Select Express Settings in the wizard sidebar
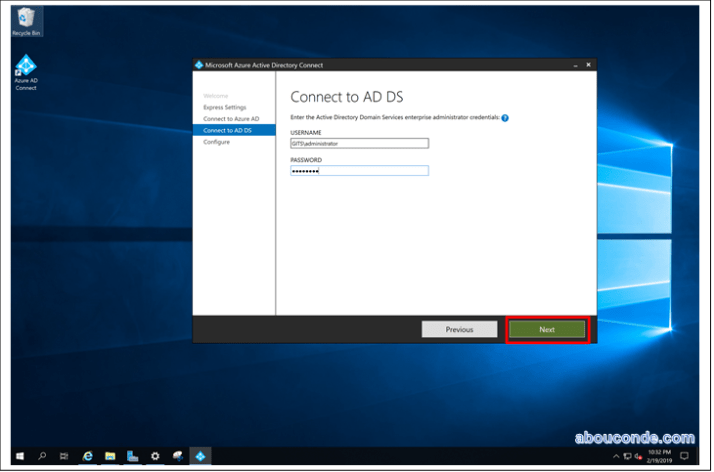Image resolution: width=714 pixels, height=472 pixels. click(225, 107)
